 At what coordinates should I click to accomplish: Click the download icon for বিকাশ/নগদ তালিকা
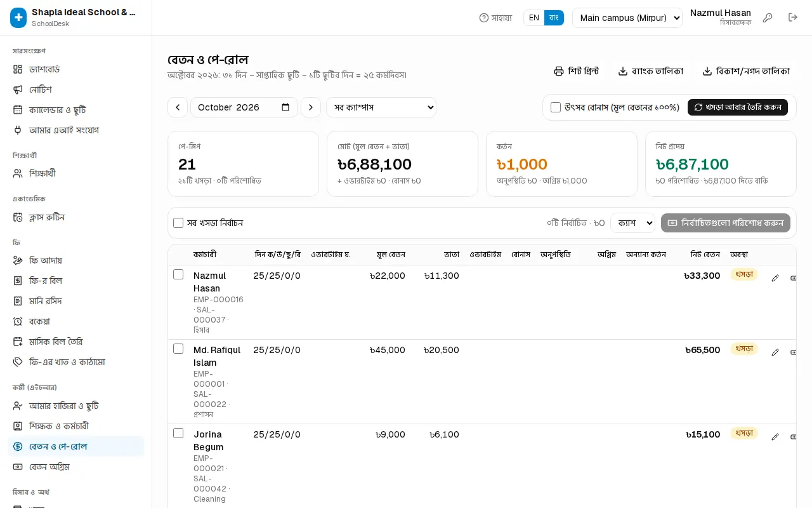707,71
